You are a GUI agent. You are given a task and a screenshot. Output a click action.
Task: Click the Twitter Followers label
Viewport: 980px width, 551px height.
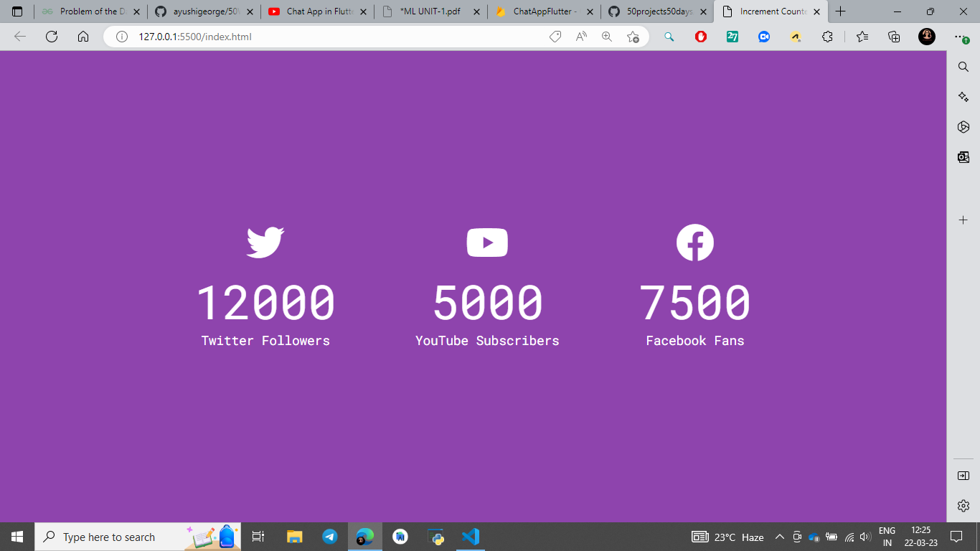tap(265, 341)
